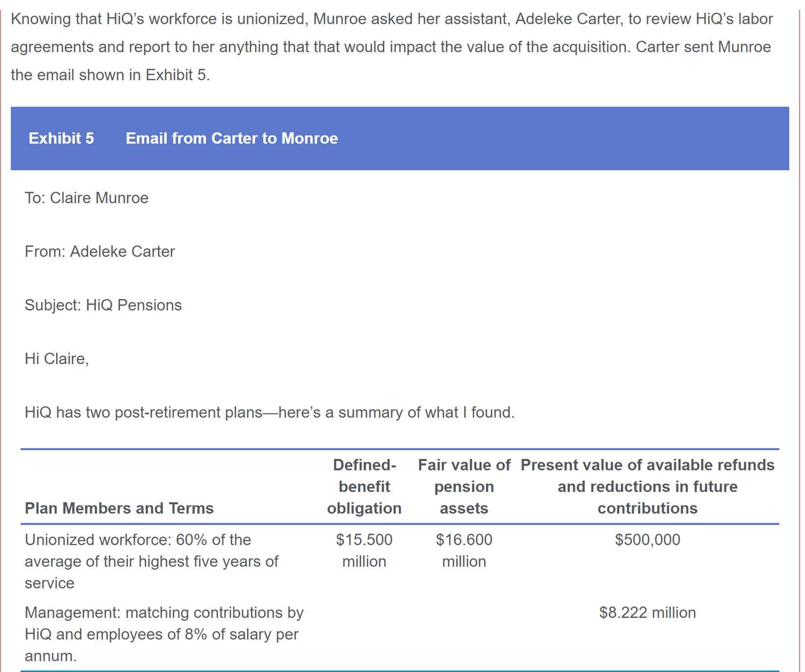
Task: Click the 'Knowing that HiQ's workforce' intro line
Action: (391, 19)
